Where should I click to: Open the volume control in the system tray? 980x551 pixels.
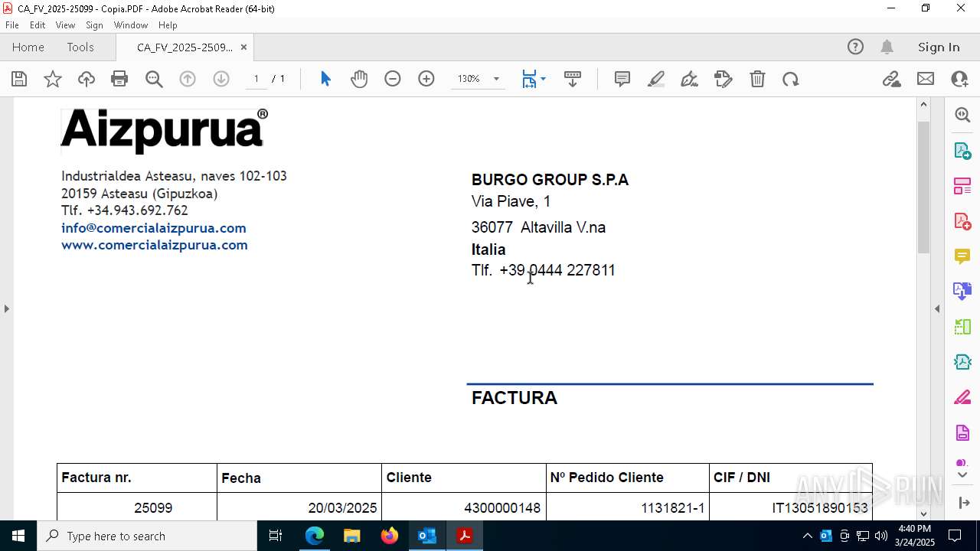click(x=880, y=536)
